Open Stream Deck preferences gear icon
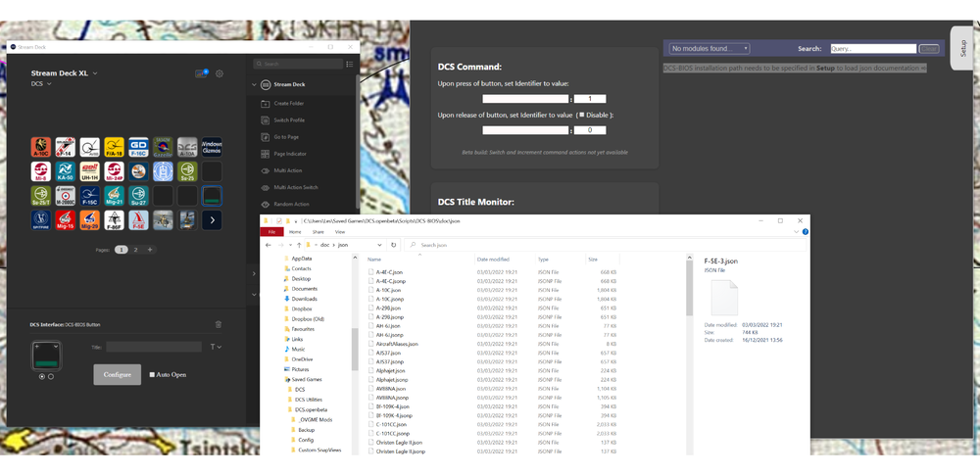Viewport: 980px width, 475px height. click(x=220, y=73)
